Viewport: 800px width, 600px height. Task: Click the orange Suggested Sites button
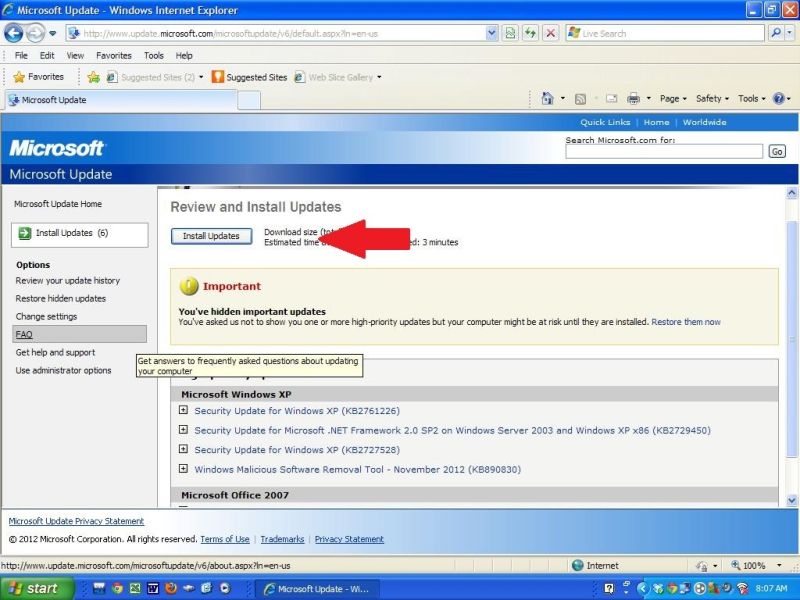(x=249, y=77)
